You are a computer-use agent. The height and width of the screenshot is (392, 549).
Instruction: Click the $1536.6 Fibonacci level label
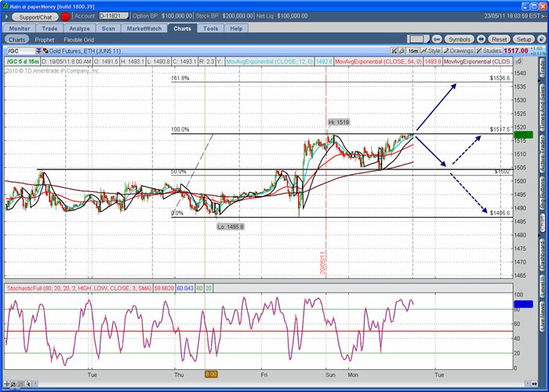tap(500, 78)
